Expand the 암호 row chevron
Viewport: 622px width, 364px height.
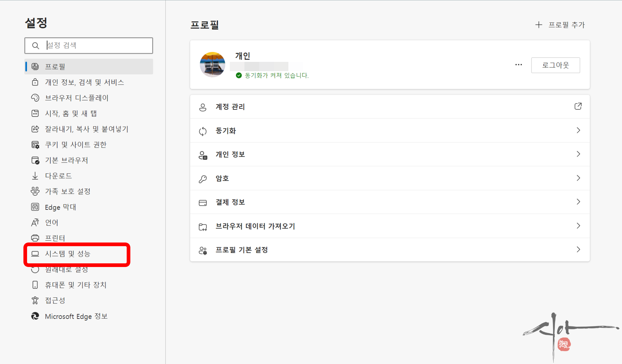coord(578,178)
